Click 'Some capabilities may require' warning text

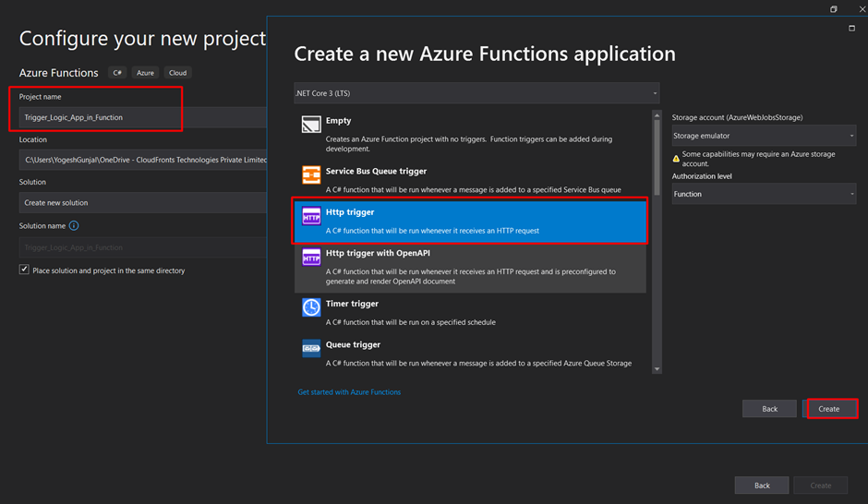[x=758, y=159]
